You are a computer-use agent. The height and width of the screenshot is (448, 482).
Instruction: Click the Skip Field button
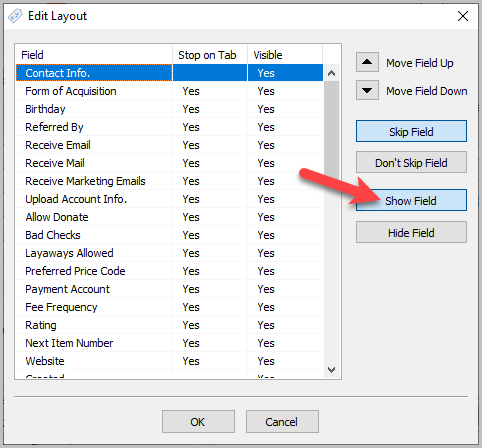(x=411, y=131)
